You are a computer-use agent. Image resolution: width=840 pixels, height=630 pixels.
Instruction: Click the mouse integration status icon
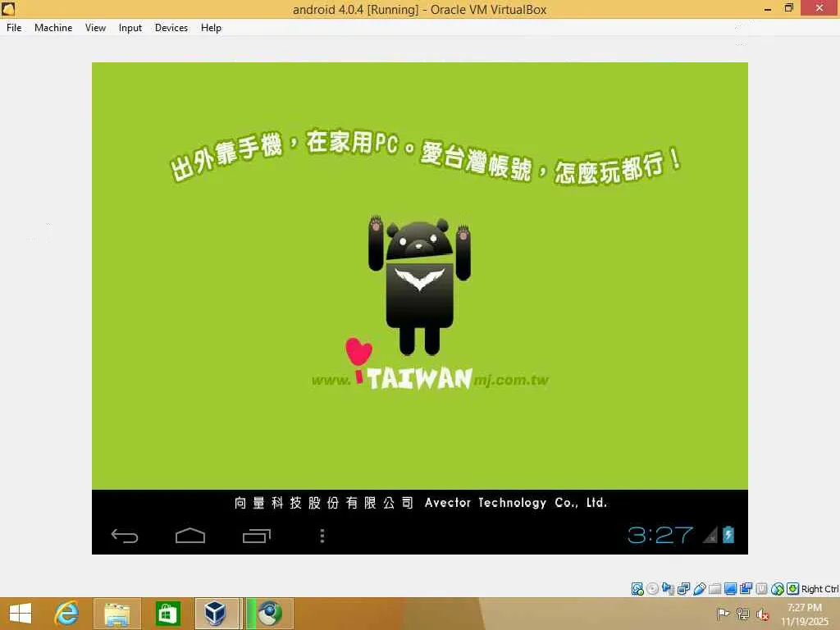[778, 589]
